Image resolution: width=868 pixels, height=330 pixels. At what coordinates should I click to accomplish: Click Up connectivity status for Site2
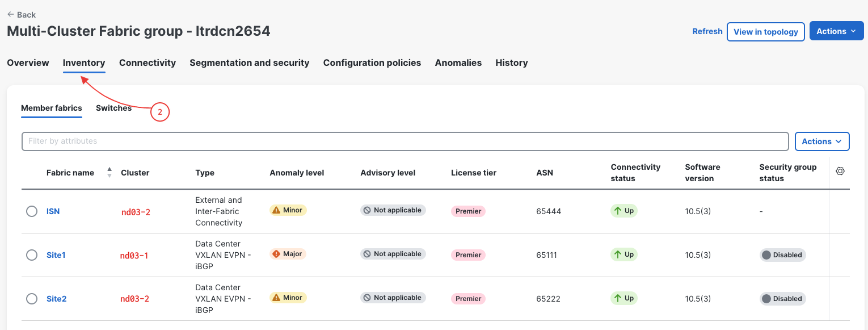[x=624, y=298]
